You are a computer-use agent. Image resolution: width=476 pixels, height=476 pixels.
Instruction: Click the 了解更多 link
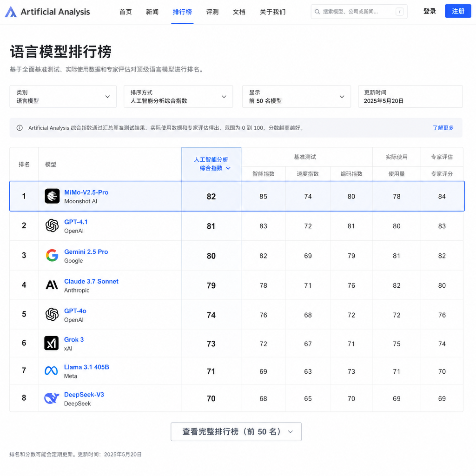coord(443,128)
